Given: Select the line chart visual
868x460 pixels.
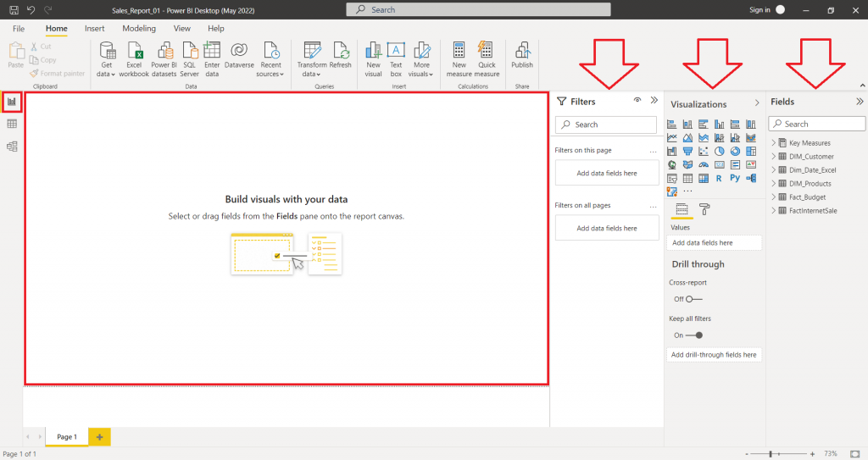Looking at the screenshot, I should pyautogui.click(x=672, y=137).
